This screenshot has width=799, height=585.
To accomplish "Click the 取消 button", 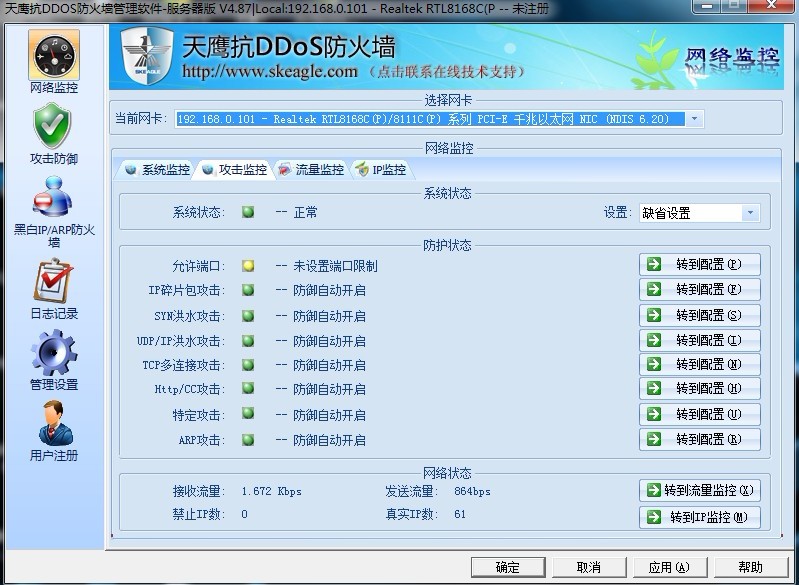I will click(589, 567).
